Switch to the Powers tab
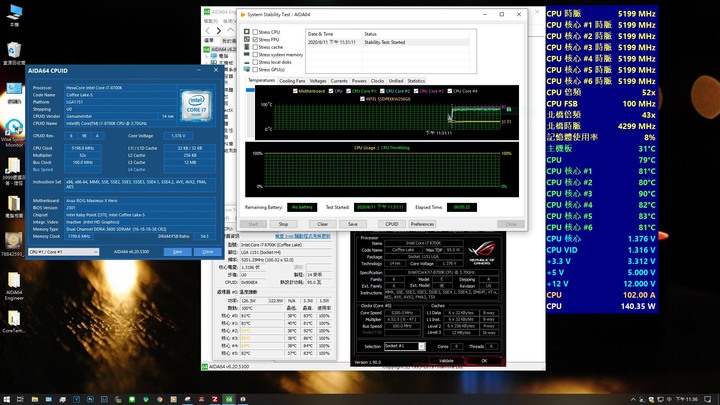This screenshot has height=405, width=720. click(359, 81)
